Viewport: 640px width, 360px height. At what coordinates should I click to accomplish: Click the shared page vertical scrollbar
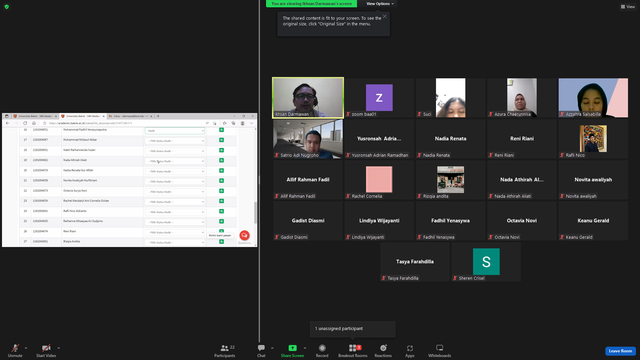[x=256, y=212]
